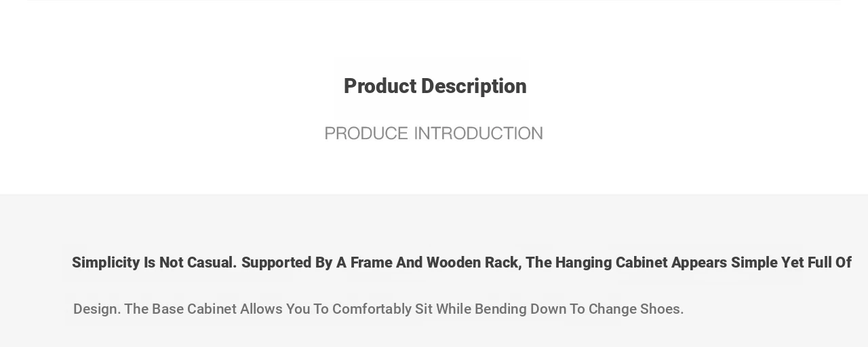
Task: Click the words 'Bending Down' in the paragraph
Action: point(520,309)
